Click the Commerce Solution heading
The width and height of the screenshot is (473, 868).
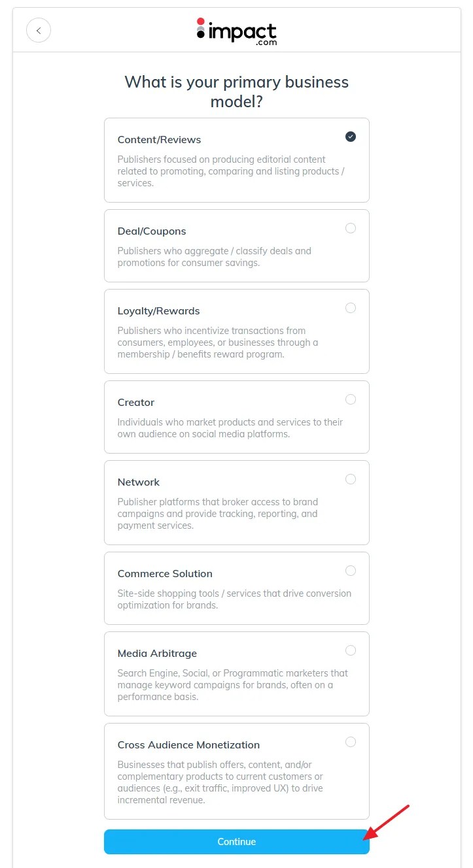[x=164, y=573]
